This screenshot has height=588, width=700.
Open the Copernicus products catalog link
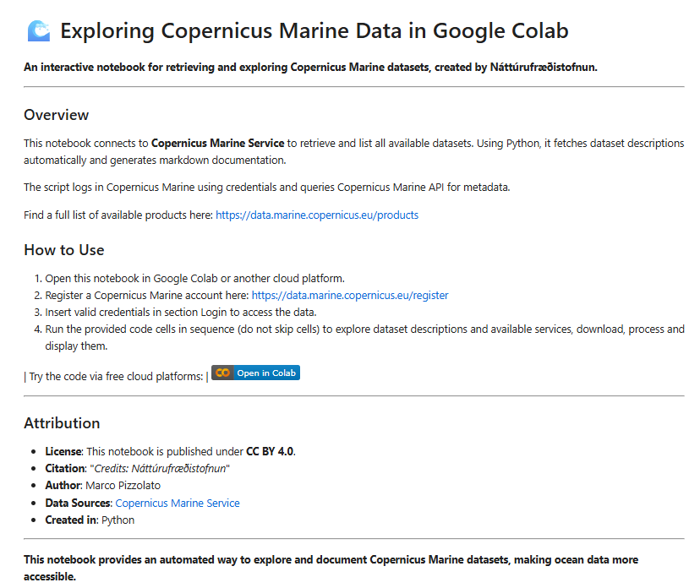pos(317,215)
